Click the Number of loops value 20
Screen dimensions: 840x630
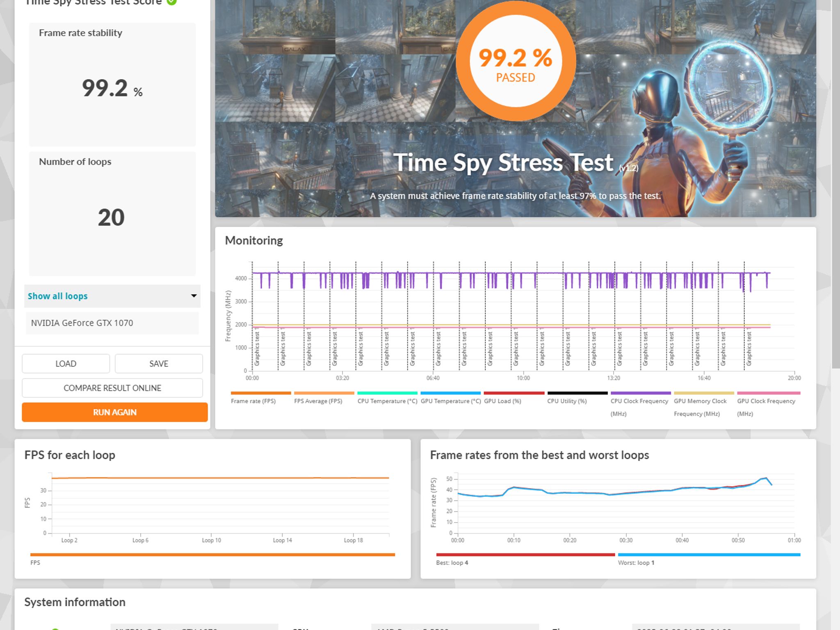[x=111, y=217]
